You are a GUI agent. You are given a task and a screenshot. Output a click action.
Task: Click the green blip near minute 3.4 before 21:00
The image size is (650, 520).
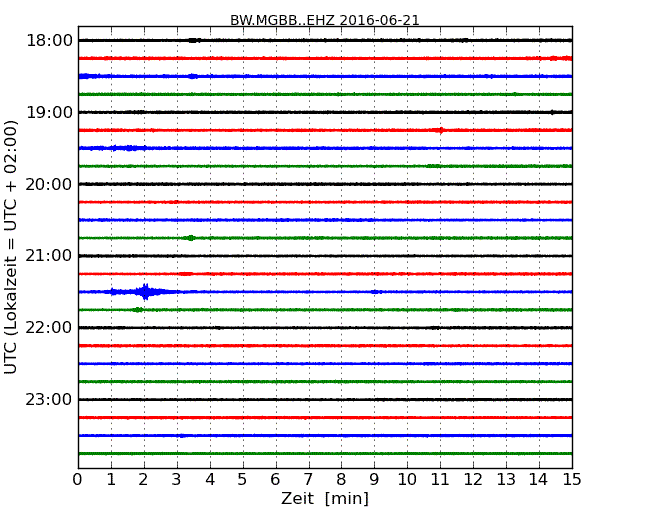point(191,238)
